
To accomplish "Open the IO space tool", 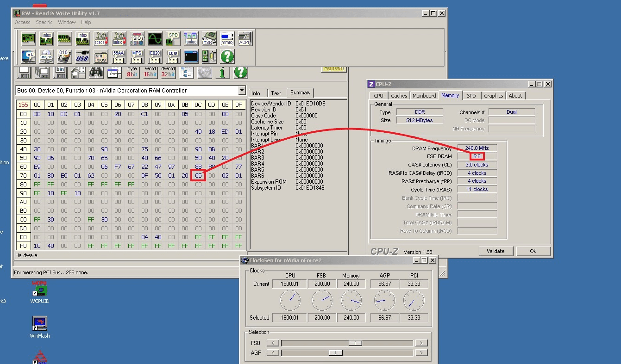I will pyautogui.click(x=100, y=39).
